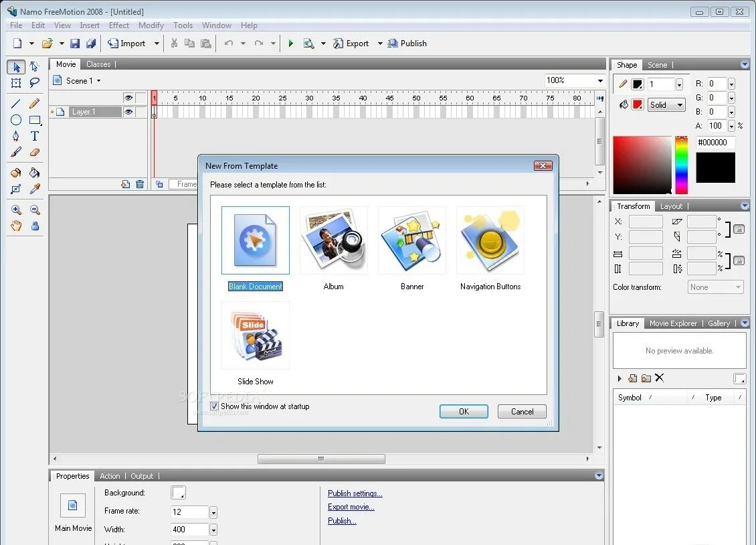Click the stroke color black swatch
756x545 pixels.
point(638,84)
